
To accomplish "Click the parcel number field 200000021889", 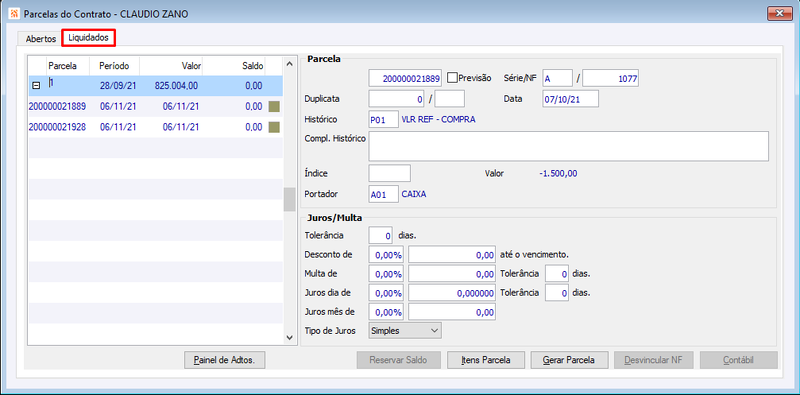I will tap(406, 79).
